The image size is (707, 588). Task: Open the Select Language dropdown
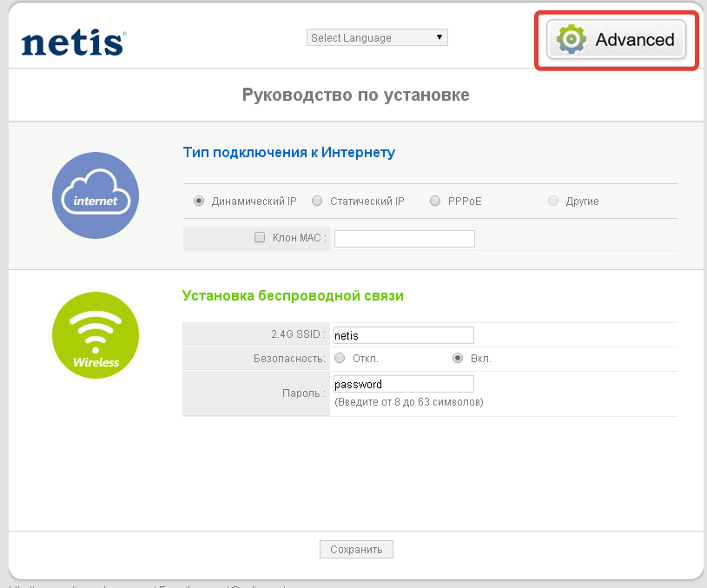click(x=377, y=37)
